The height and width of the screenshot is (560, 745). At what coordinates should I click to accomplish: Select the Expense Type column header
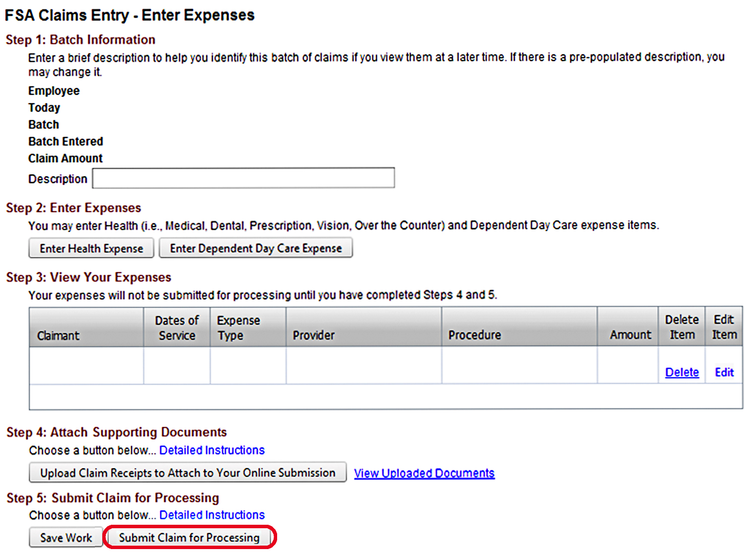point(248,327)
